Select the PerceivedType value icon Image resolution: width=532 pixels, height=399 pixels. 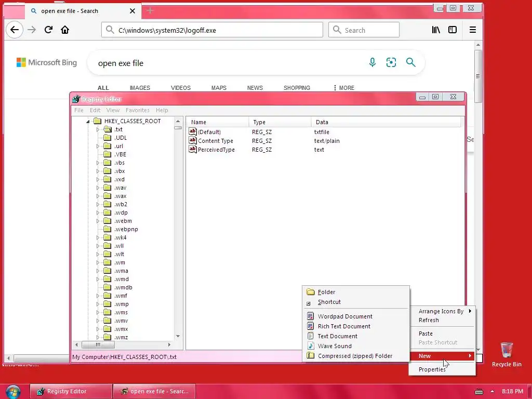[x=193, y=149]
